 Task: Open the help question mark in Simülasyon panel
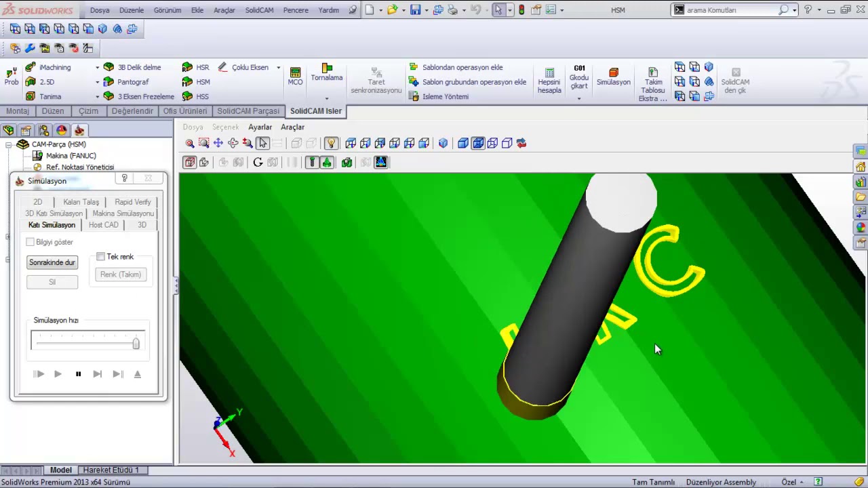point(124,178)
